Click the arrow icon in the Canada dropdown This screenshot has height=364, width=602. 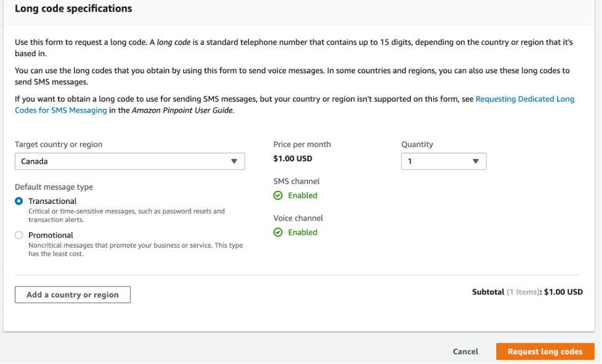[x=234, y=161]
